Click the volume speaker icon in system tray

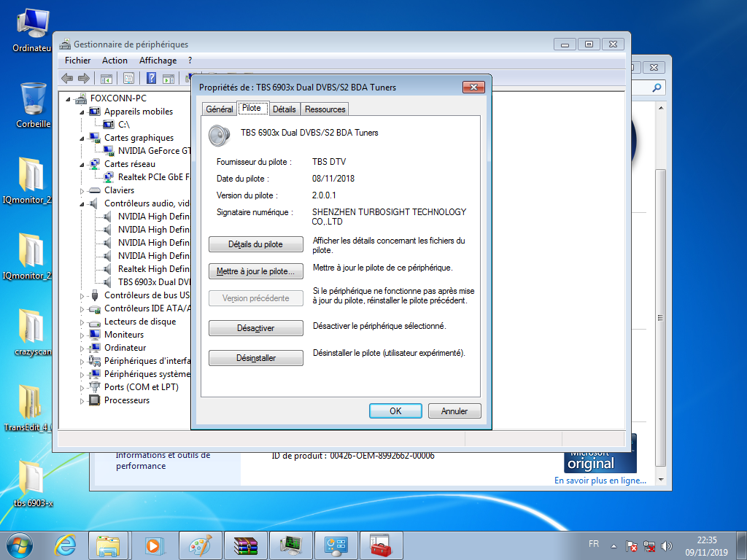click(666, 545)
